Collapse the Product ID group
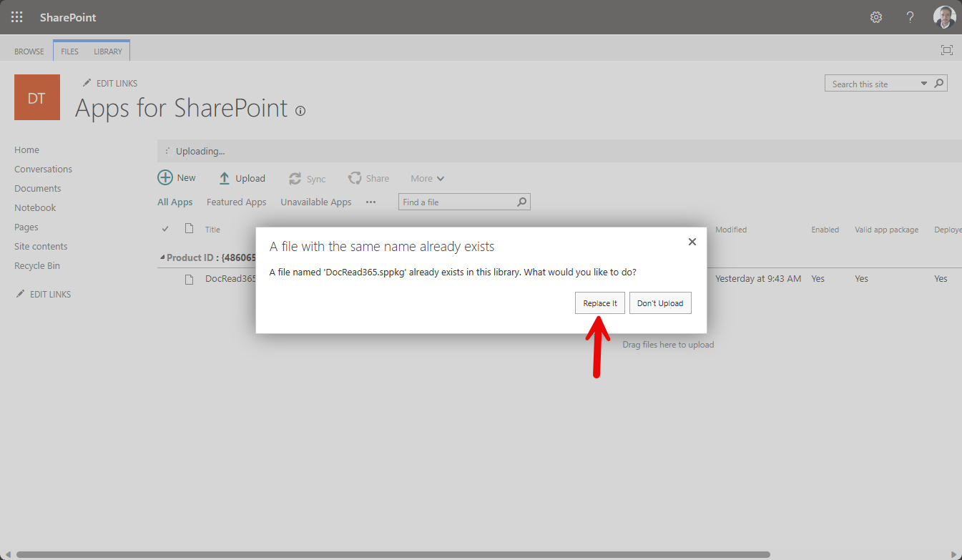 [162, 257]
